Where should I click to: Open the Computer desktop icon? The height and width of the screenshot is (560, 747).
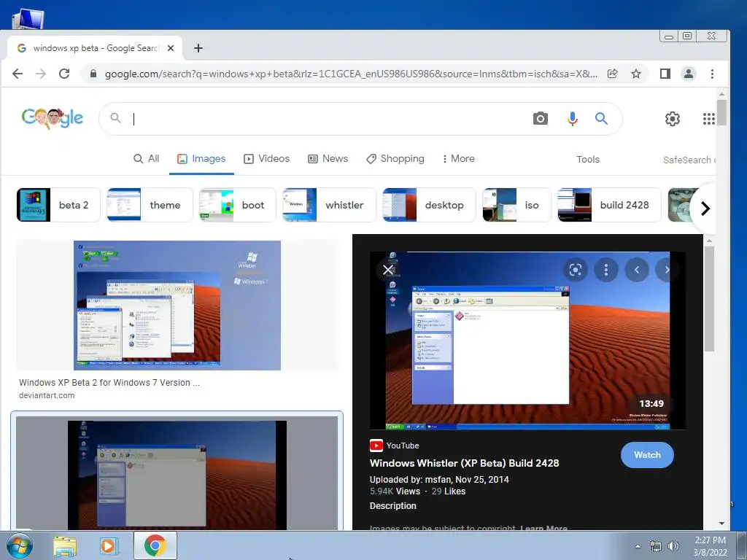(28, 17)
